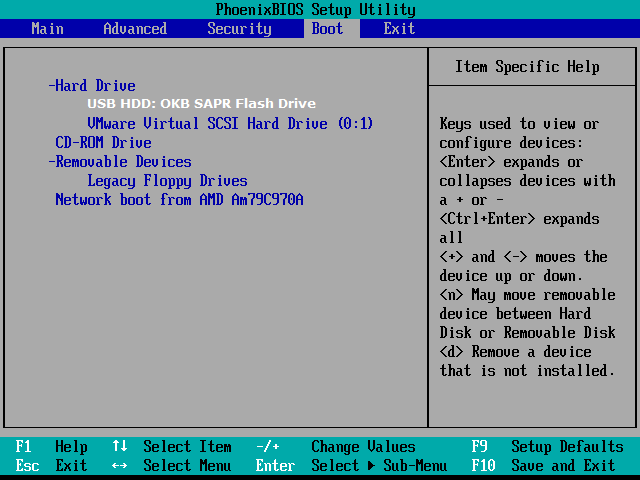Switch to the Advanced tab

coord(135,29)
